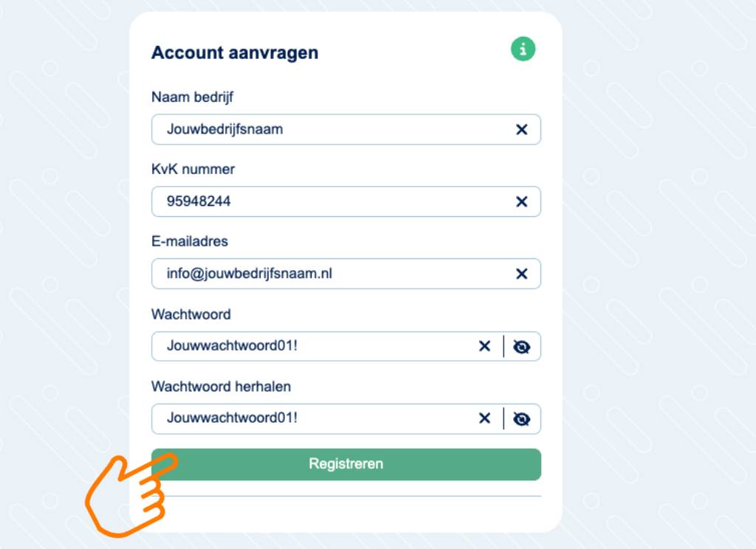756x549 pixels.
Task: Toggle password visibility in Wachtwoord field
Action: click(522, 347)
